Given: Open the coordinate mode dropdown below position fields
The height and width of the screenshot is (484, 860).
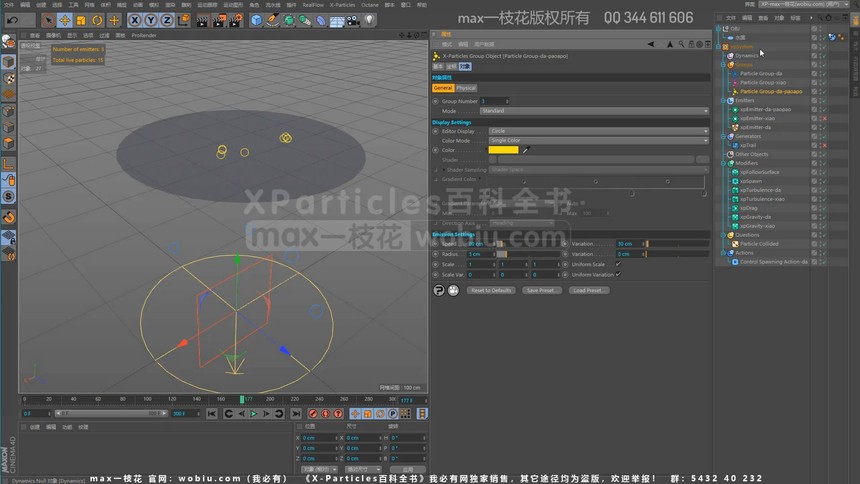Looking at the screenshot, I should click(x=319, y=470).
